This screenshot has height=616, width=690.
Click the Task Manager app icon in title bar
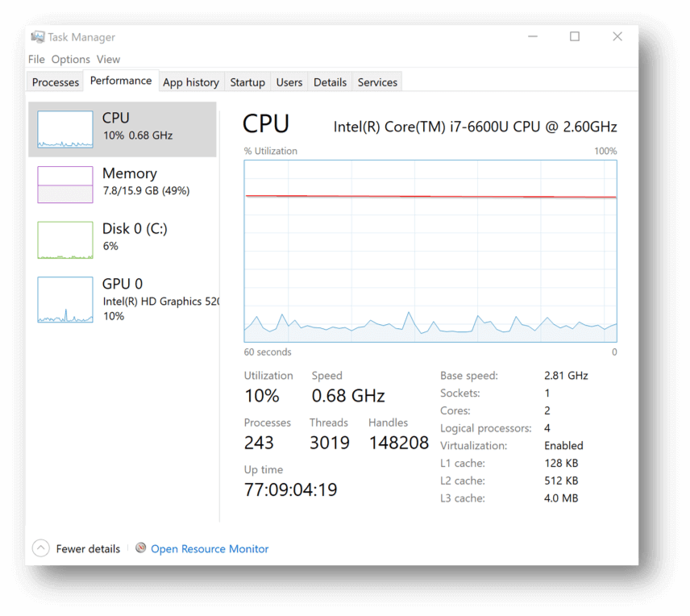(x=38, y=37)
